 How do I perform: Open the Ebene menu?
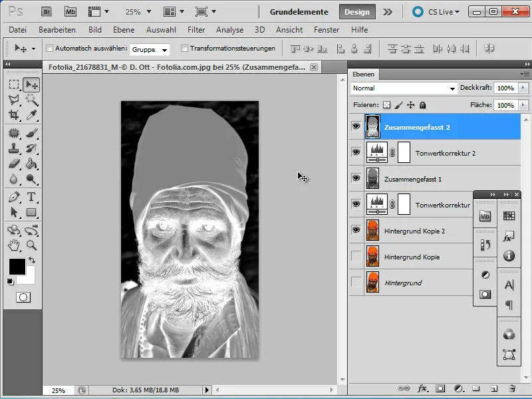pos(124,30)
